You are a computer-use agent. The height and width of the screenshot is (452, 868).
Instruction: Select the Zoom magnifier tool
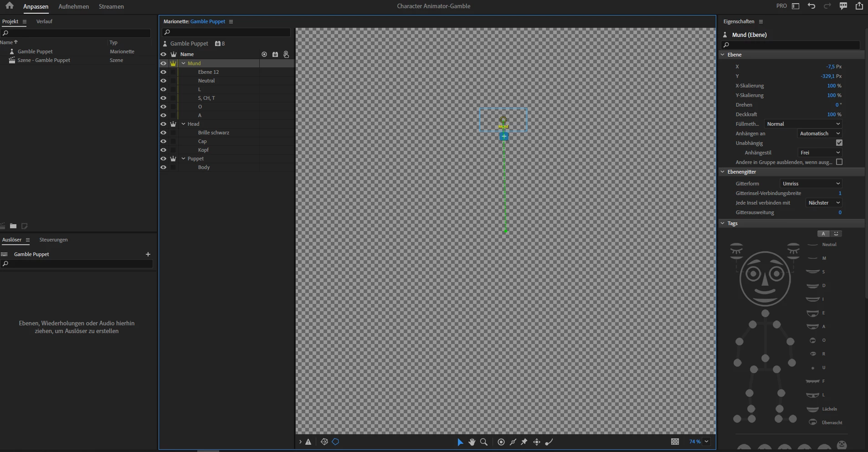click(484, 442)
